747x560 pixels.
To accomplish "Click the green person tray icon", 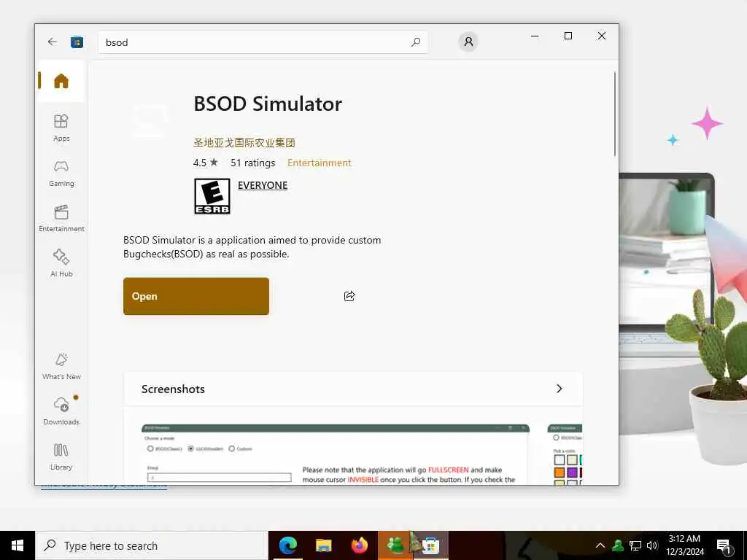I will [x=618, y=545].
